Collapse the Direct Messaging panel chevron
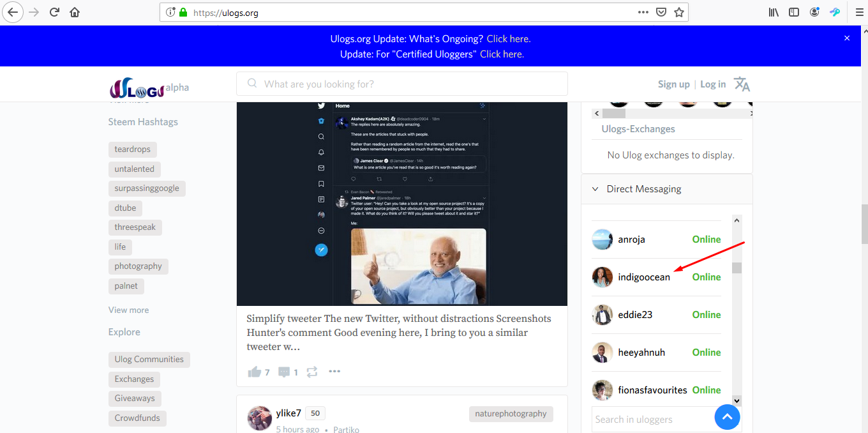The height and width of the screenshot is (433, 868). tap(595, 189)
